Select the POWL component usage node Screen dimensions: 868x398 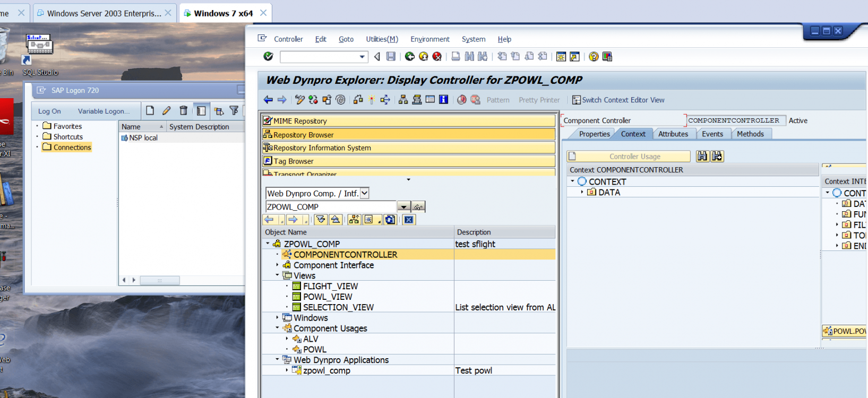[x=314, y=349]
